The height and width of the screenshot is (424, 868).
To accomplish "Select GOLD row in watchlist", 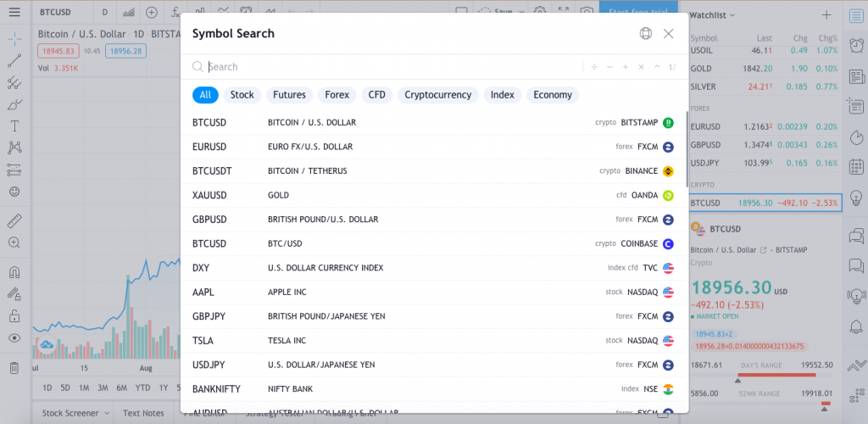I will tap(765, 69).
